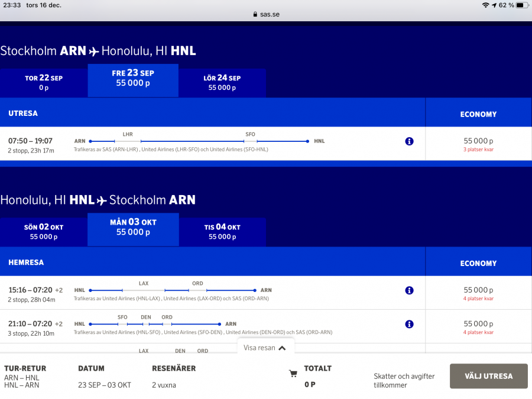Viewport: 532px width, 399px height.
Task: Open info icon for 15:16 return flight
Action: [x=409, y=290]
